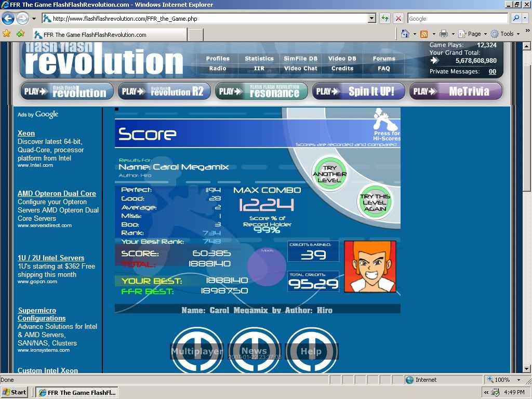This screenshot has width=532, height=399.
Task: Click the Refresh page icon
Action: click(x=385, y=19)
